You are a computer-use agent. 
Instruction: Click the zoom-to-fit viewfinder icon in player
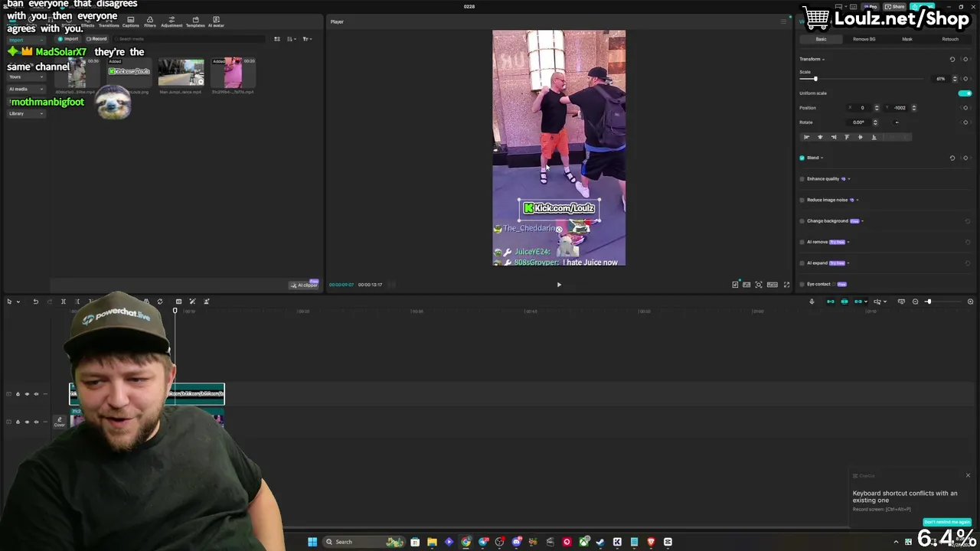pyautogui.click(x=759, y=285)
